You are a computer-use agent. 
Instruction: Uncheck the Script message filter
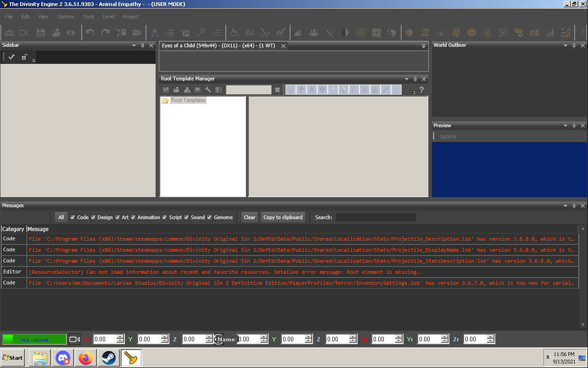tap(165, 217)
